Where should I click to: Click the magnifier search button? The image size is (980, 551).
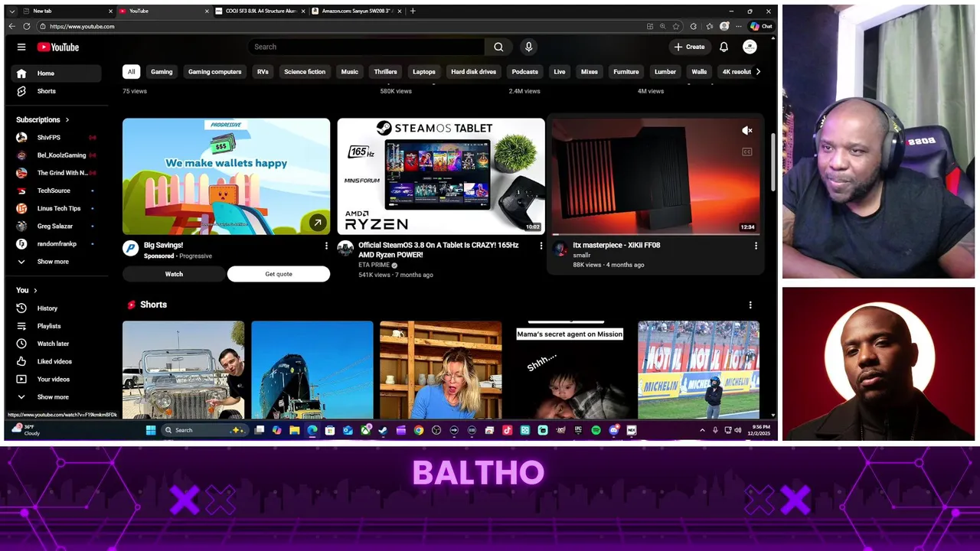pyautogui.click(x=498, y=47)
